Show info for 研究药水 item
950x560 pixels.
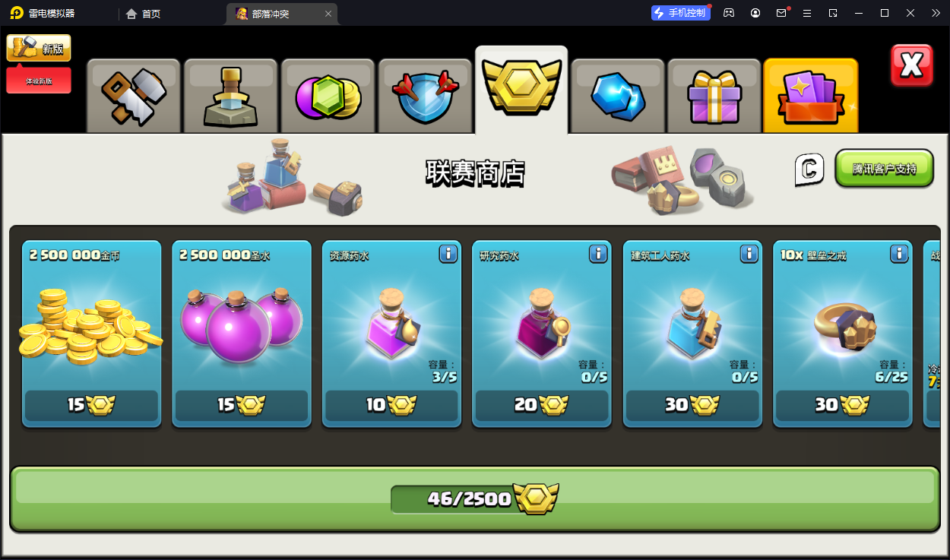(x=599, y=254)
